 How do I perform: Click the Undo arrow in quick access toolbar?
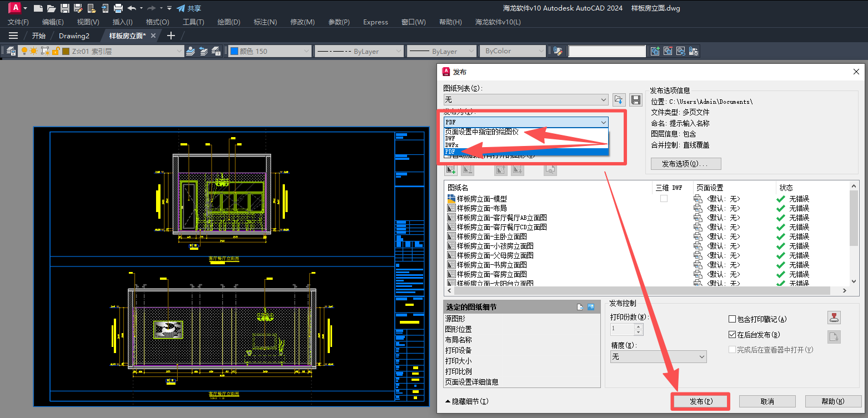coord(132,8)
